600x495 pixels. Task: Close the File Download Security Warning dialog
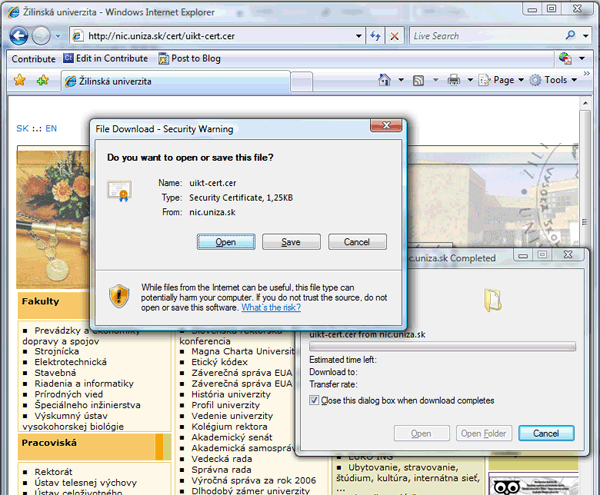coord(386,125)
